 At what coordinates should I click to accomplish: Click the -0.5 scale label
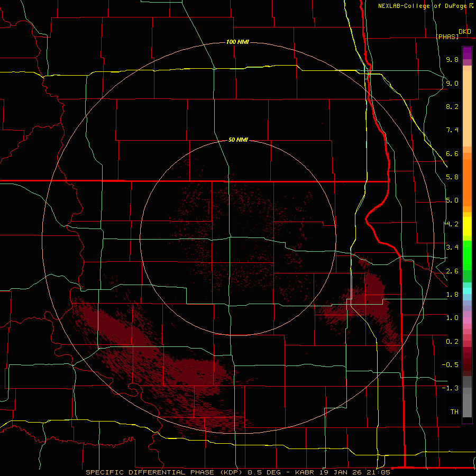[x=450, y=365]
